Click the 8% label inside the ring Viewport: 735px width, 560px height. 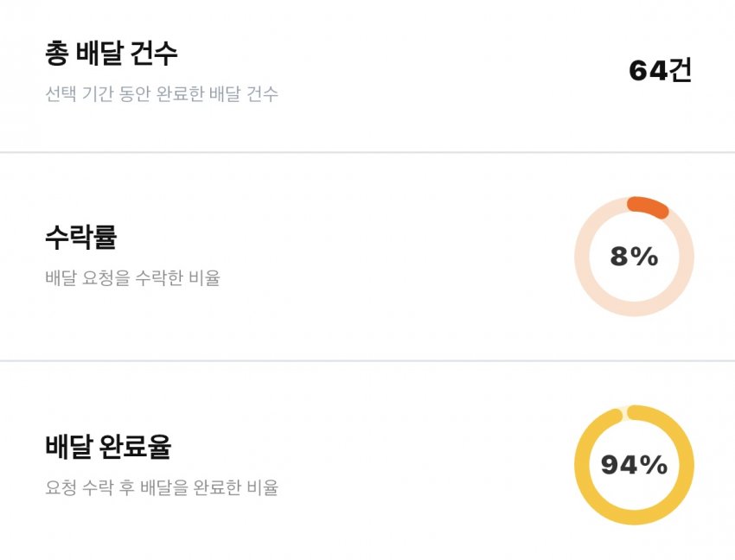click(634, 257)
